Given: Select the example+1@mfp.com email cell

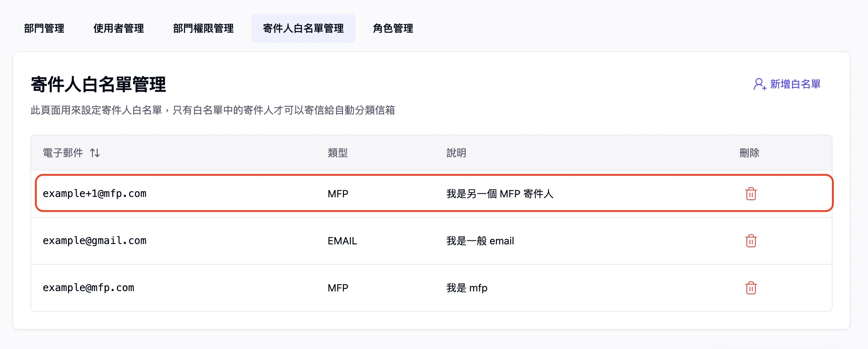Looking at the screenshot, I should (x=94, y=194).
